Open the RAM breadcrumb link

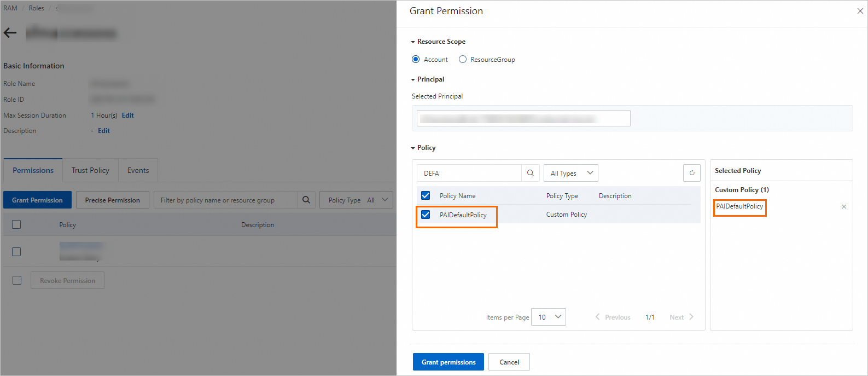tap(10, 8)
